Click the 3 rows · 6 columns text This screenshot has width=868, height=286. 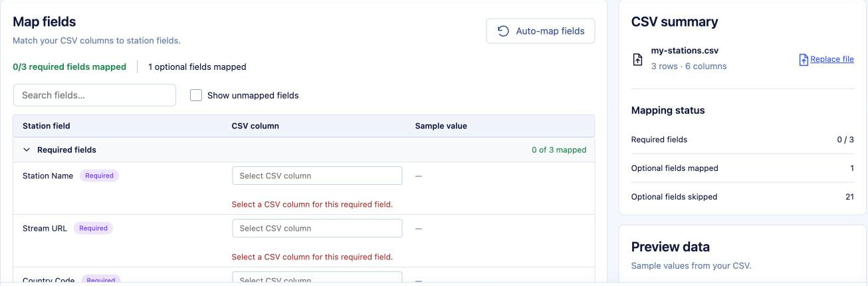click(689, 66)
